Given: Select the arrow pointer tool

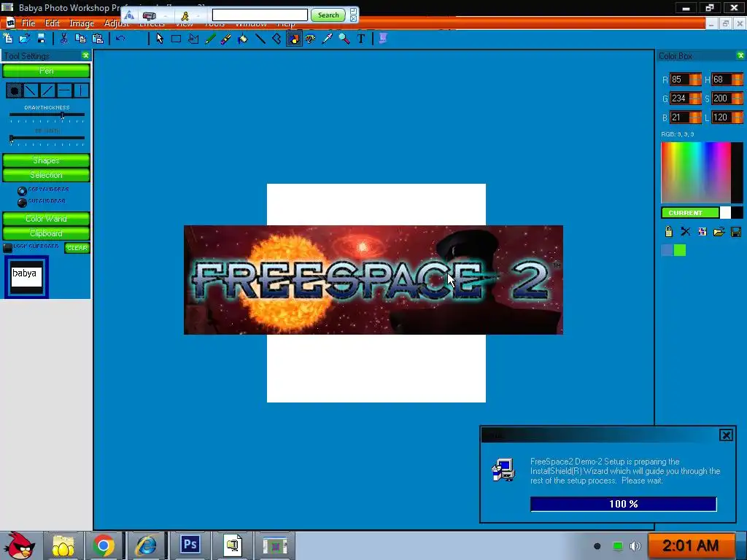Looking at the screenshot, I should pyautogui.click(x=160, y=39).
